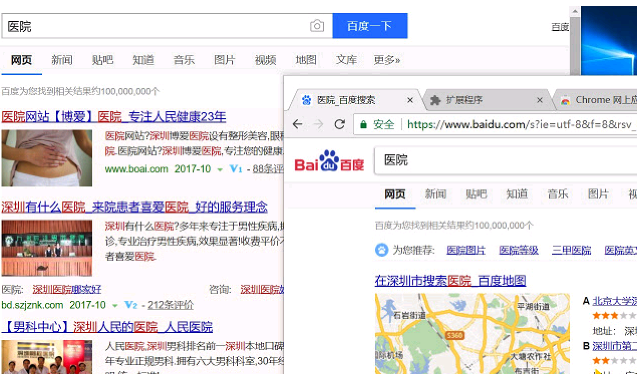
Task: Open the 深圳医院哪家好 sub-link
Action: (67, 289)
